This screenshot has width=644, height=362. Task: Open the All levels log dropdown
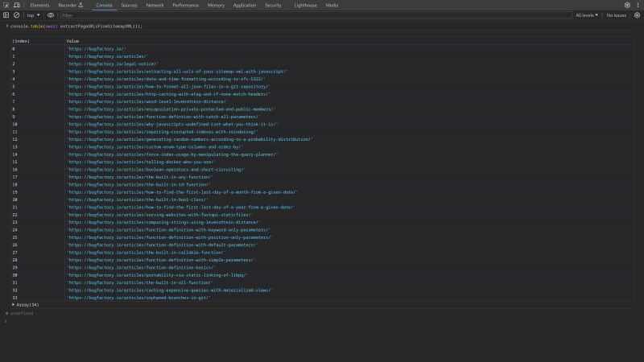(587, 15)
